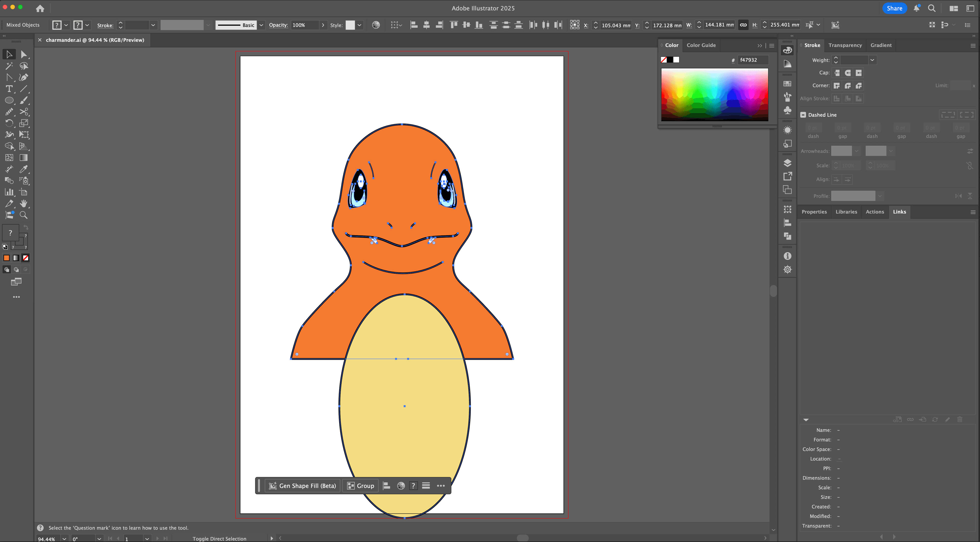Open the Properties tab
980x542 pixels.
pyautogui.click(x=814, y=212)
